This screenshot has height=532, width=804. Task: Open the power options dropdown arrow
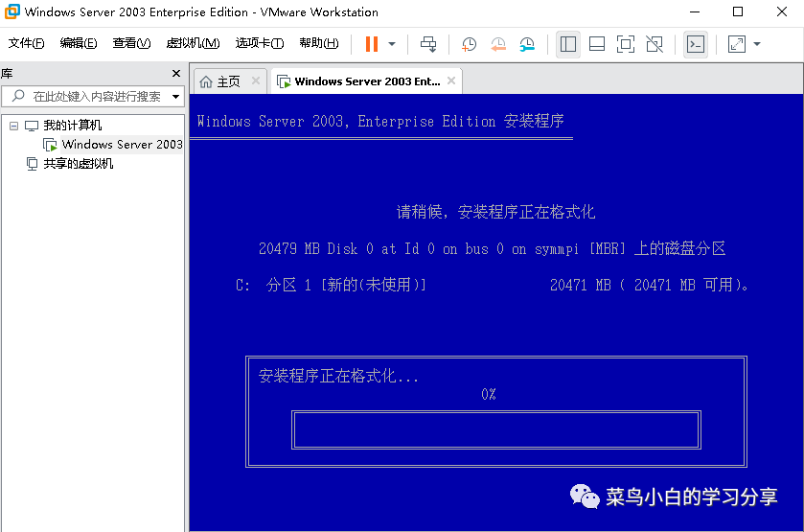pos(392,44)
